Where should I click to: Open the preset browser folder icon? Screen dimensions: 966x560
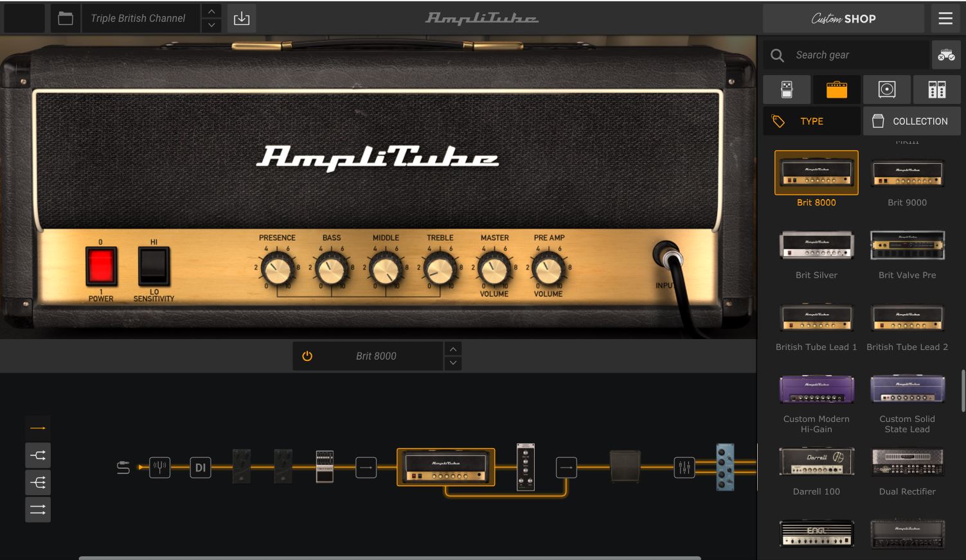coord(66,19)
